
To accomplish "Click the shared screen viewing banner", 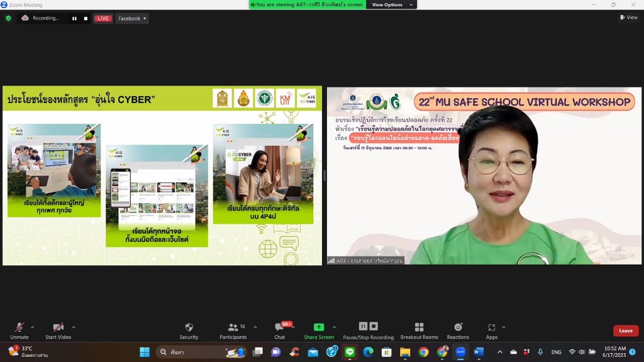I will coord(307,4).
